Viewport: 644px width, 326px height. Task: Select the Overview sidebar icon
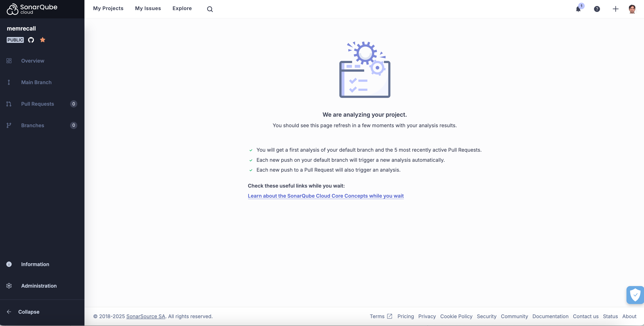[x=9, y=61]
